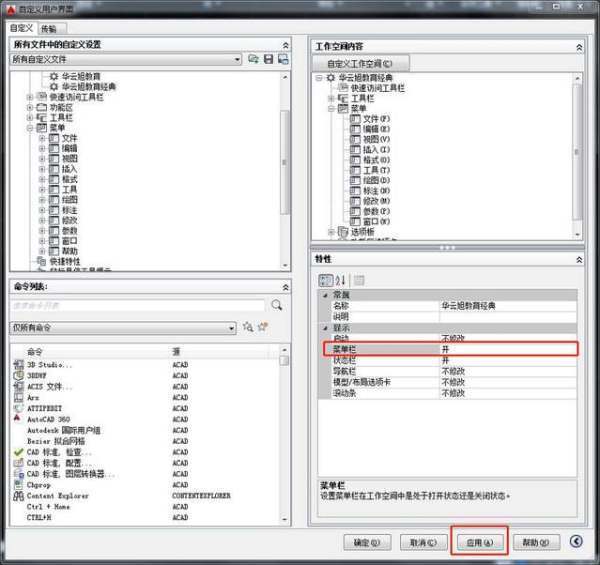Collapse the 特性 panel chevron
The image size is (600, 565).
coord(579,260)
